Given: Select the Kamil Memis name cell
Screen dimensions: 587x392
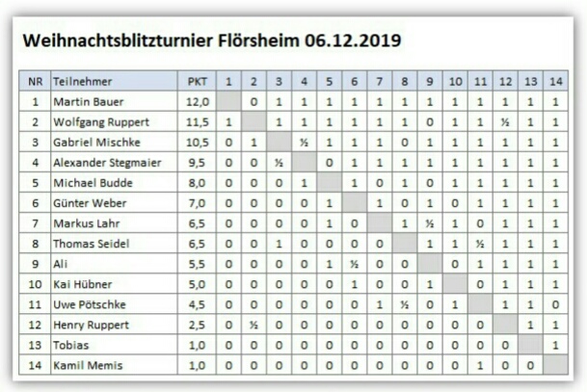Looking at the screenshot, I should tap(84, 365).
